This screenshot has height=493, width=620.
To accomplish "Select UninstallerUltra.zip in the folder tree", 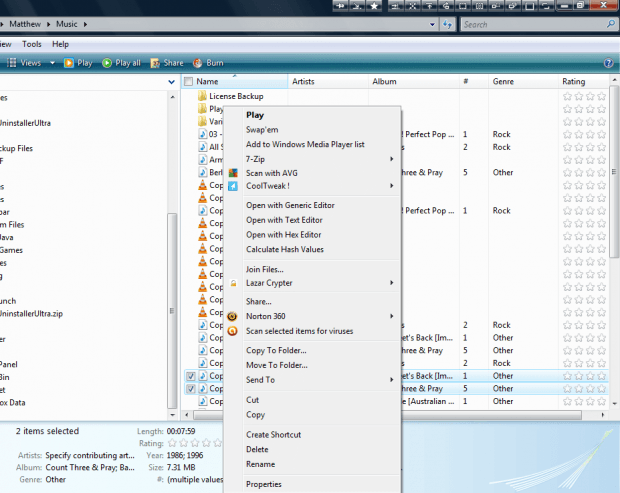I will pyautogui.click(x=31, y=314).
